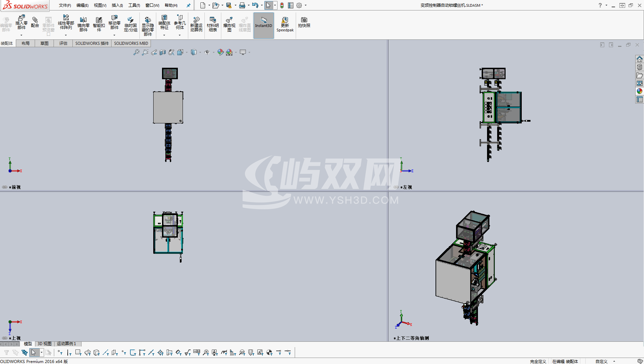Undo the last action
644x364 pixels.
coord(255,5)
